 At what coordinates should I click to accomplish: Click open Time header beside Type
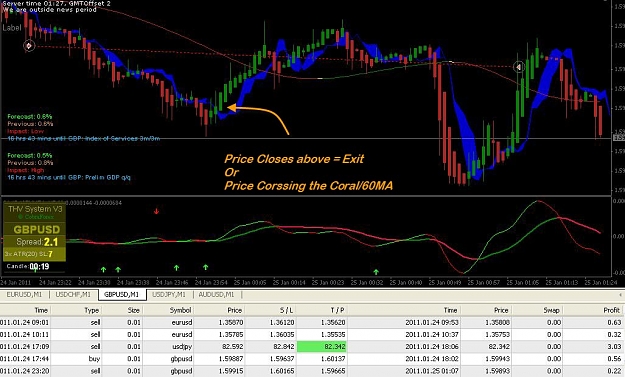point(41,310)
